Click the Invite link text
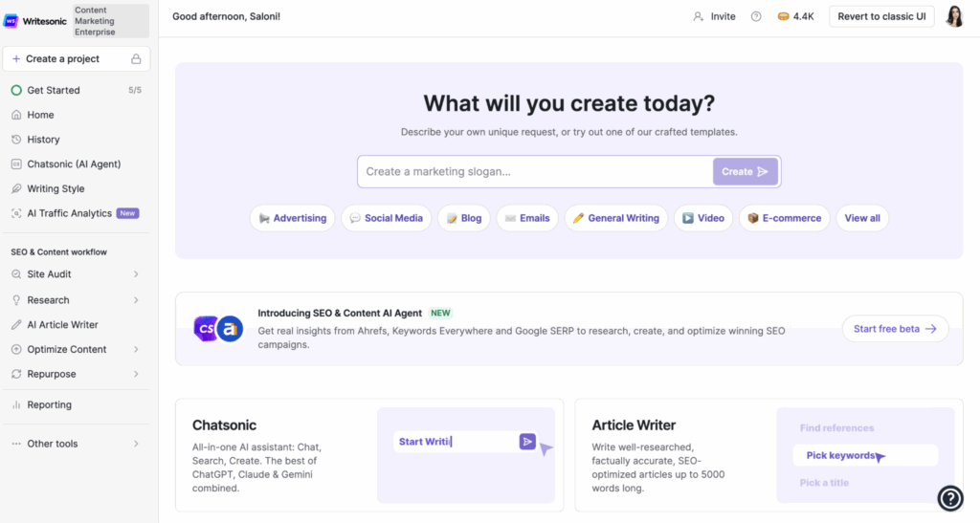 pyautogui.click(x=724, y=17)
